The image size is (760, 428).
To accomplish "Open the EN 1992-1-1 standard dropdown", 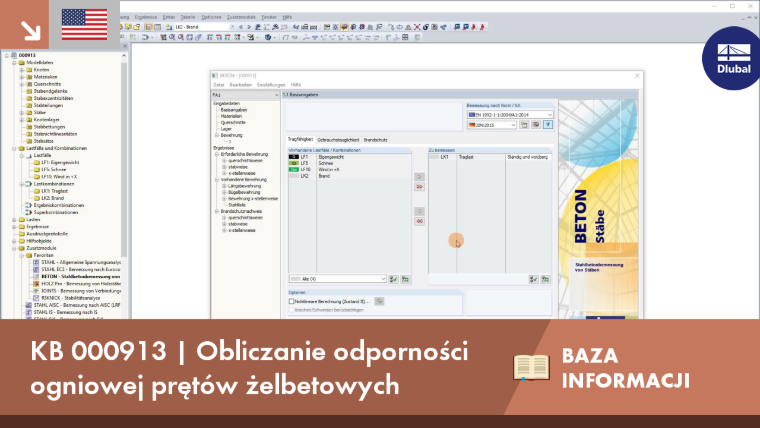I will [509, 115].
